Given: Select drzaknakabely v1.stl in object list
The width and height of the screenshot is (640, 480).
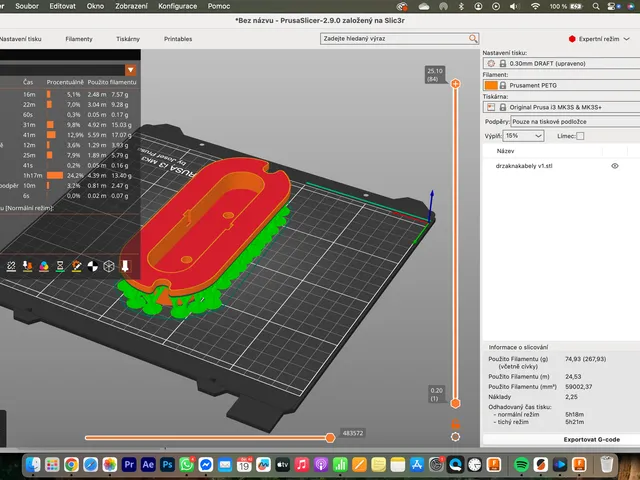Looking at the screenshot, I should 524,166.
